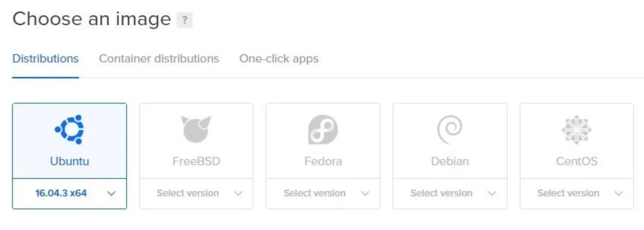Switch to One-click apps tab
Screen dimensions: 644x230
pyautogui.click(x=279, y=59)
